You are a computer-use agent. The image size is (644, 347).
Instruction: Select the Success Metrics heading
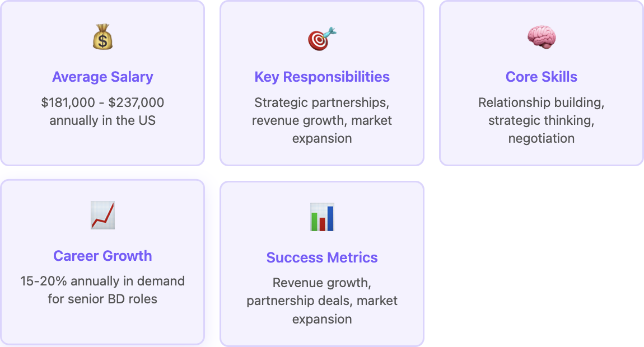click(322, 257)
